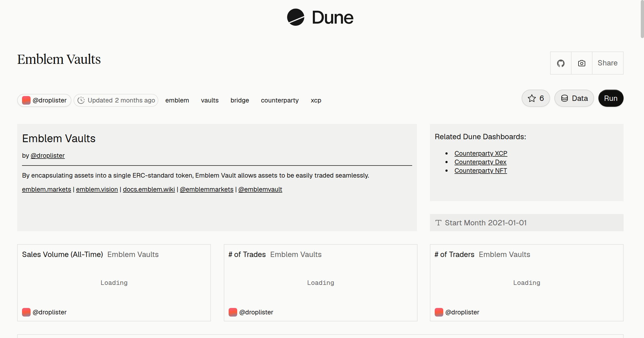The image size is (644, 338).
Task: Click the page vertical scrollbar thumb
Action: (642, 19)
